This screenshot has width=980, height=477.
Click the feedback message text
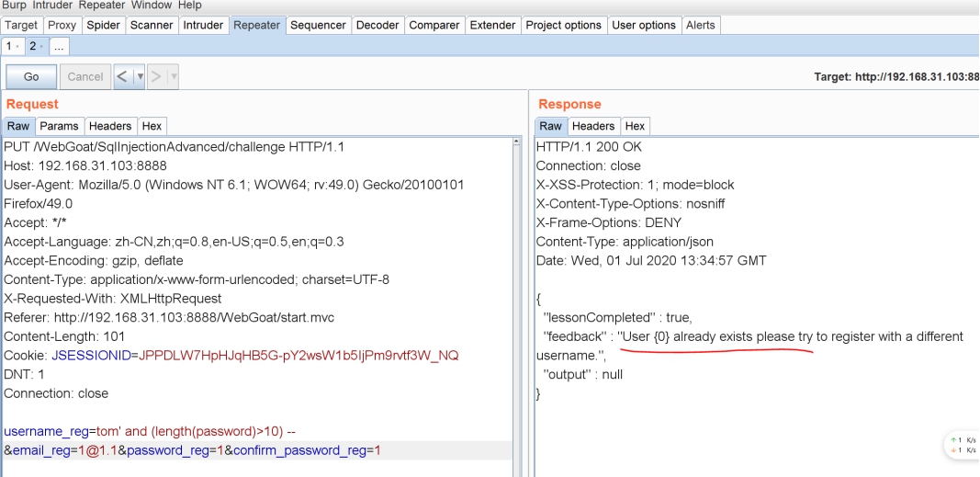[x=750, y=346]
